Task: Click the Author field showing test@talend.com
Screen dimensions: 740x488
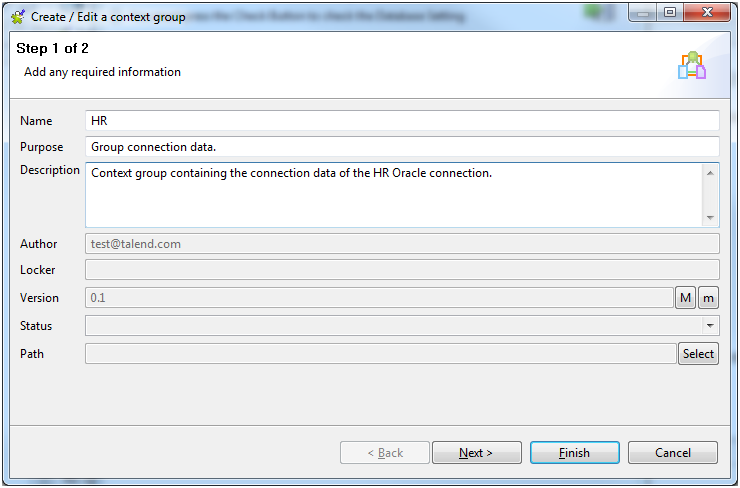Action: 402,244
